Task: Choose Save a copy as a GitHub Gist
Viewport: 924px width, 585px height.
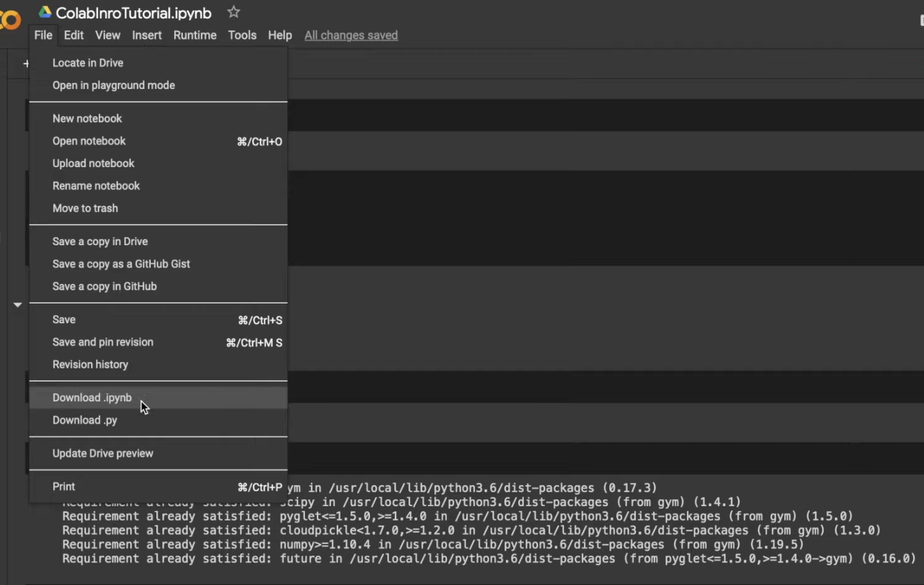Action: pos(158,264)
